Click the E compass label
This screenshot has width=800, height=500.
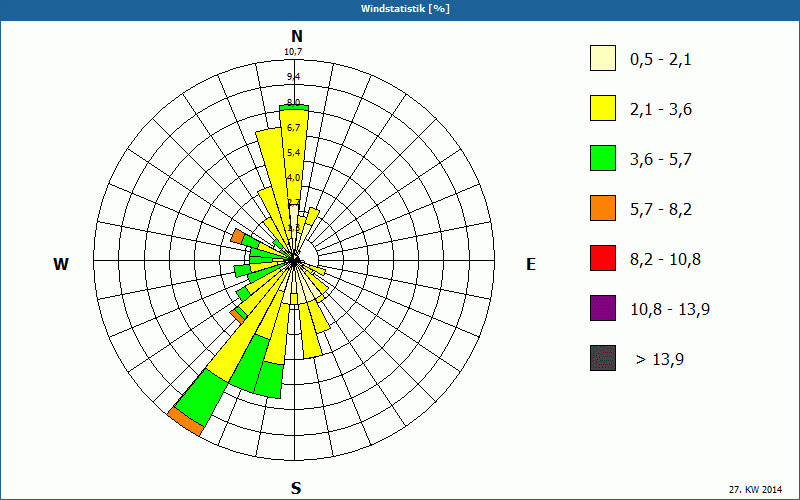coord(531,264)
